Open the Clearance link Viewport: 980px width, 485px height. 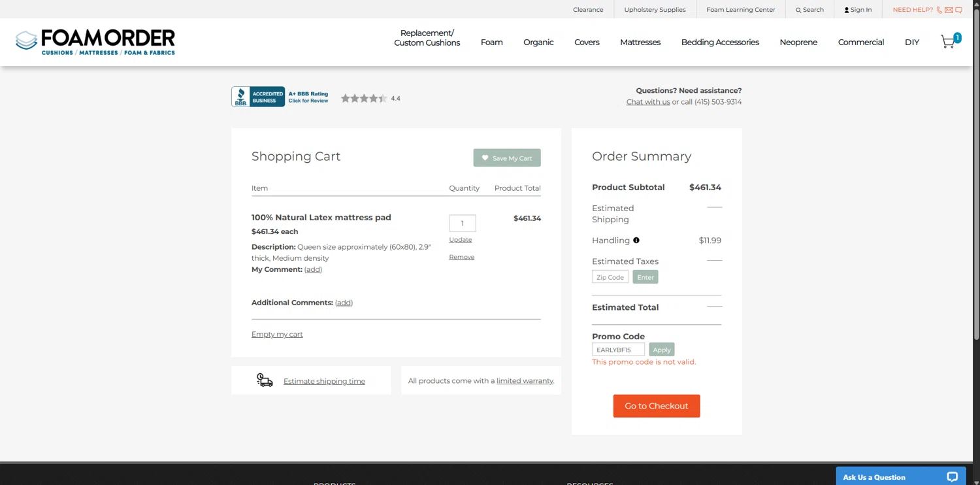click(x=588, y=10)
